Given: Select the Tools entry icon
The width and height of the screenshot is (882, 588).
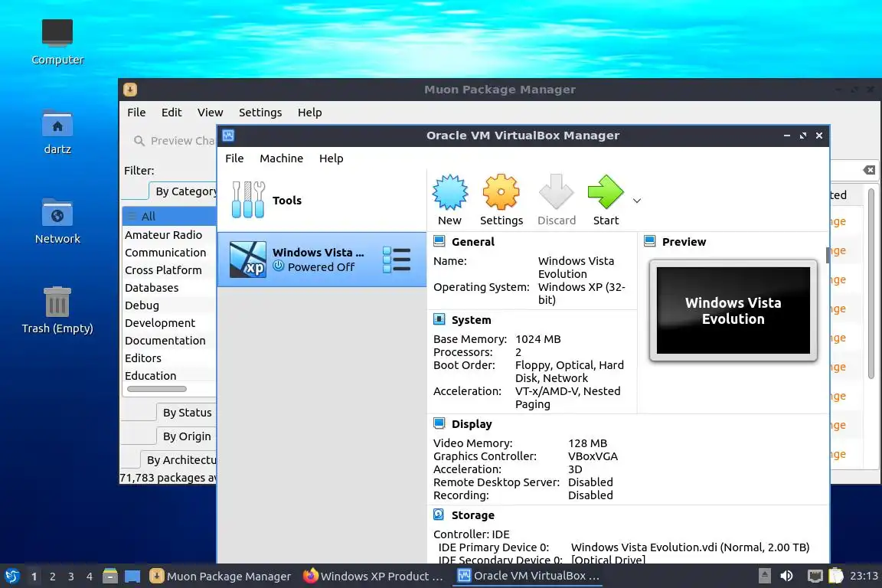Looking at the screenshot, I should pos(248,200).
